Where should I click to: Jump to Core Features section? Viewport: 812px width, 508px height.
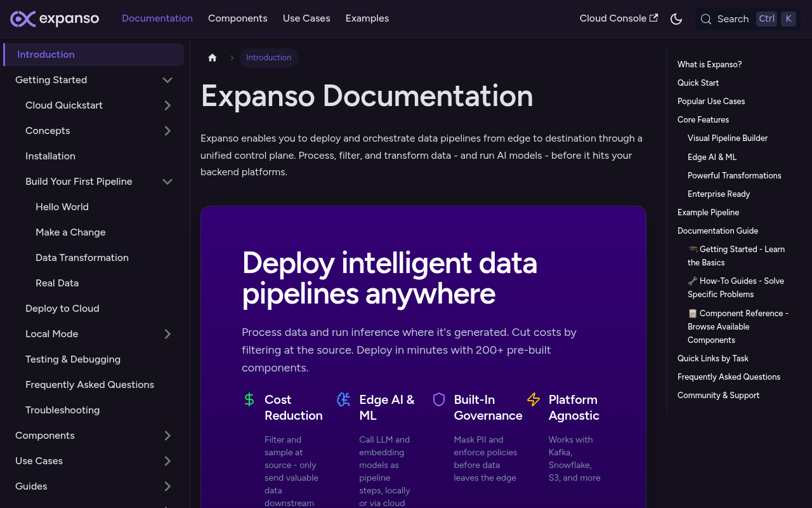pos(703,119)
